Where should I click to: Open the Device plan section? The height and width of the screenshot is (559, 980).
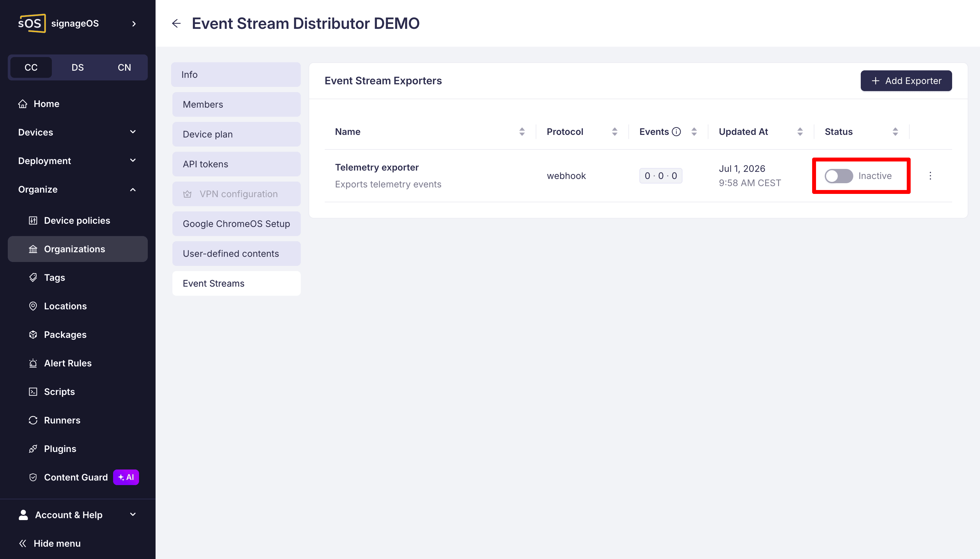[236, 134]
